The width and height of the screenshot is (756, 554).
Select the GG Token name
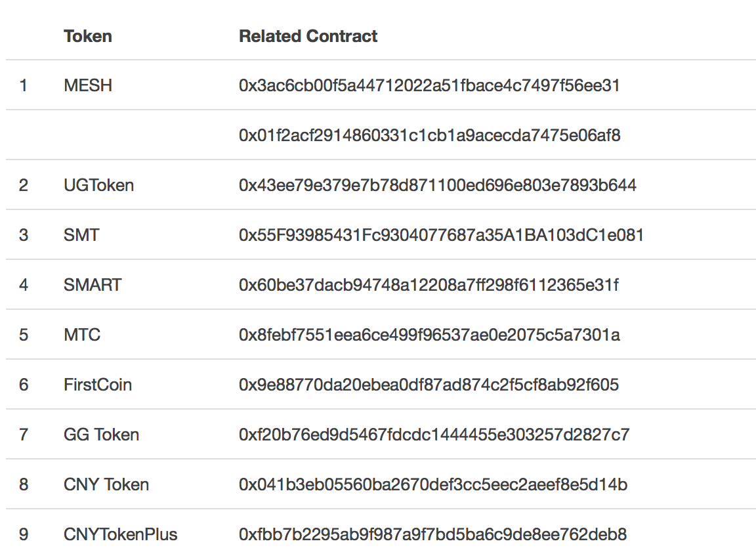click(101, 435)
